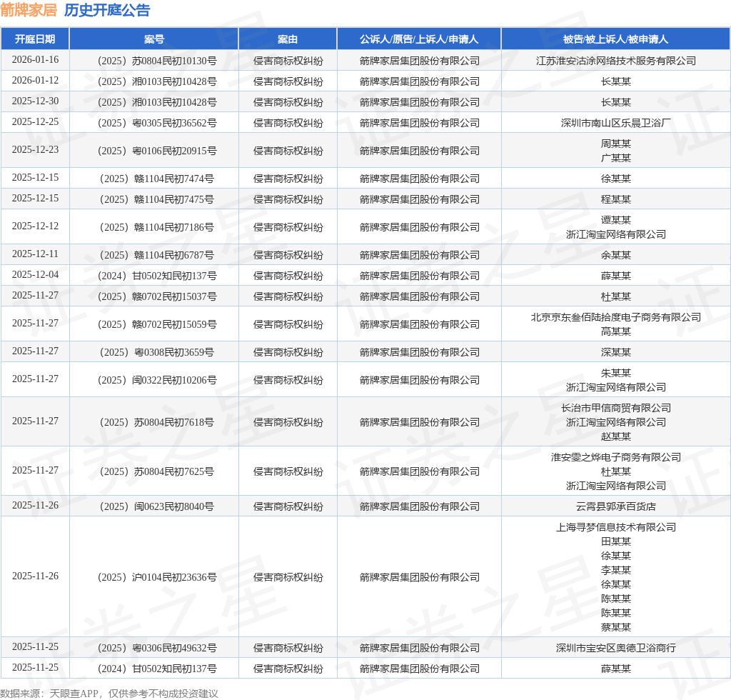The image size is (731, 700).
Task: Select defendant 云霄县郭承百货店
Action: coord(616,507)
